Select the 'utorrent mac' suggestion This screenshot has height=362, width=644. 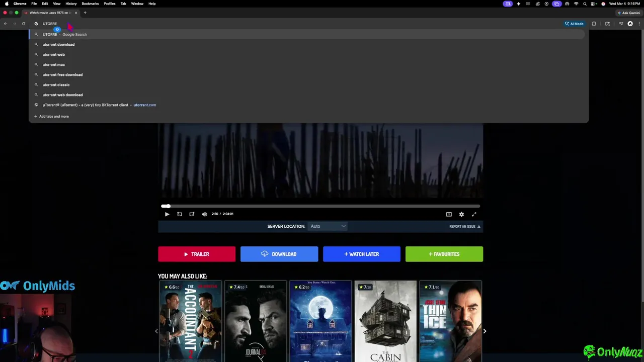click(x=308, y=64)
